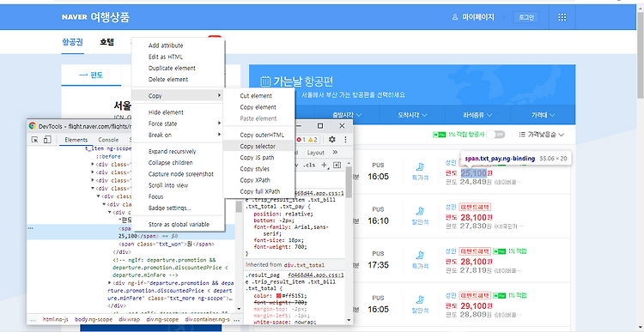Open the 도착시각 filter dropdown
The width and height of the screenshot is (644, 332).
click(412, 115)
